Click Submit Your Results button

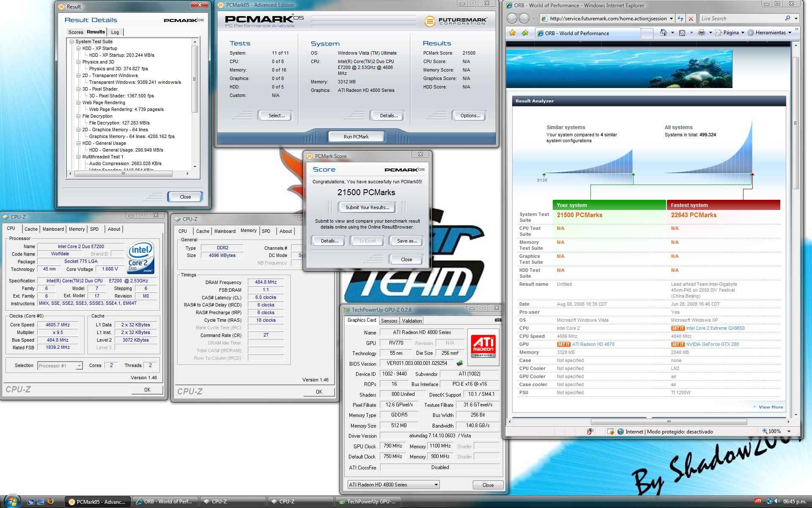tap(367, 207)
